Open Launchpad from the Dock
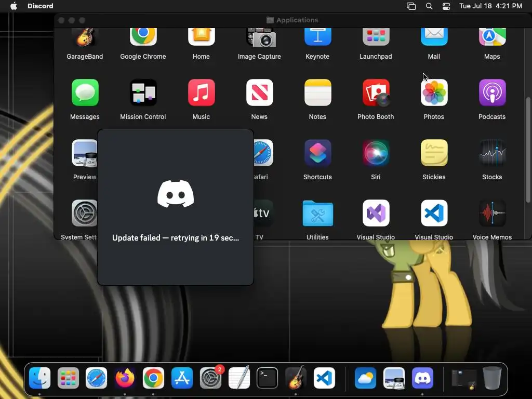 [x=68, y=378]
